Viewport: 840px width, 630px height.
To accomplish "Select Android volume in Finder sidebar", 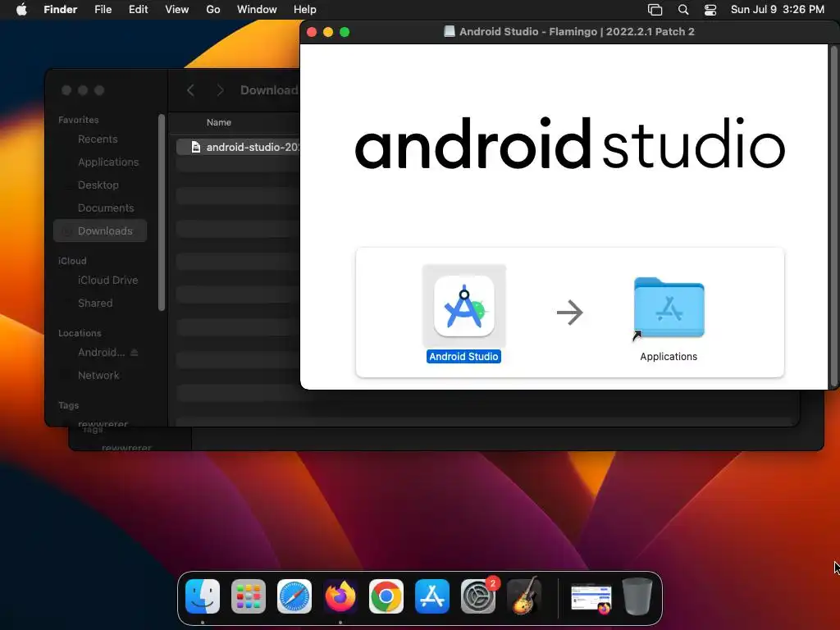I will (x=101, y=353).
